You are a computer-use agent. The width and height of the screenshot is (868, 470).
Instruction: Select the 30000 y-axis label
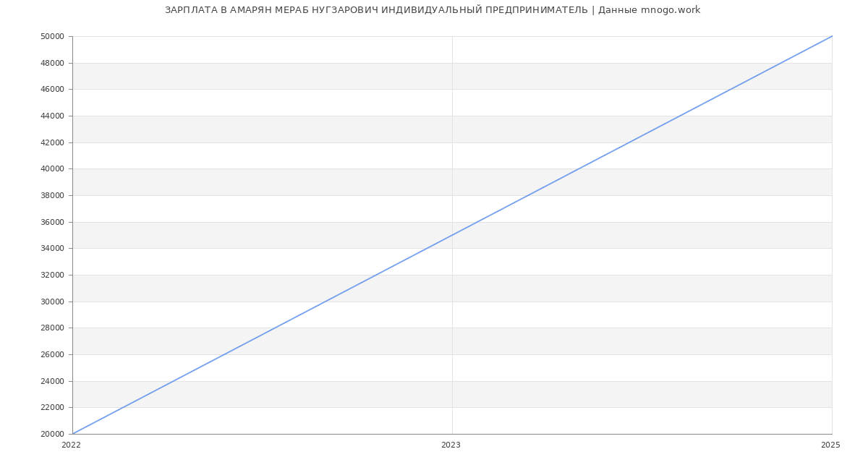53,302
